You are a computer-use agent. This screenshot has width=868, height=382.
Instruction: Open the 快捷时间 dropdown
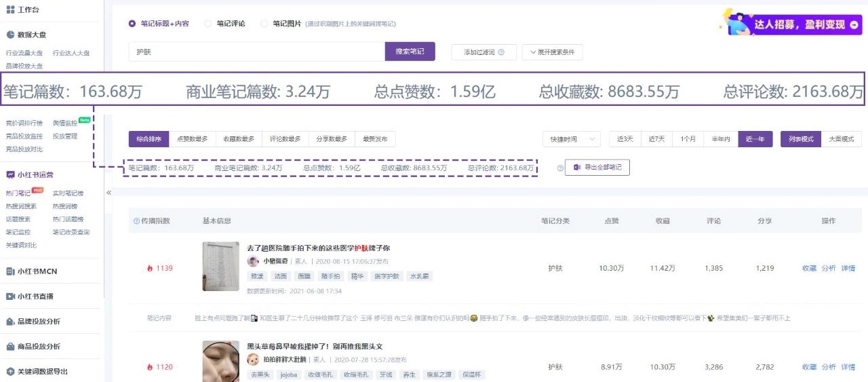571,139
